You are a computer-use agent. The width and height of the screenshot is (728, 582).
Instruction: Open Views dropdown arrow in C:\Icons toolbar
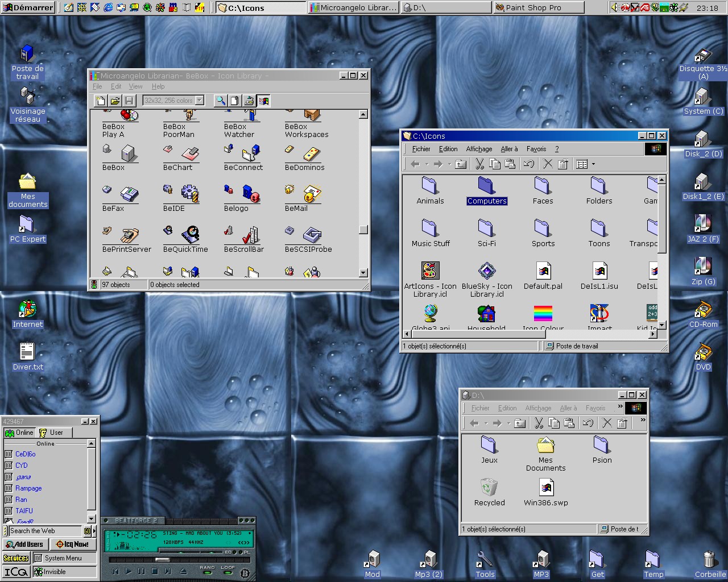click(593, 164)
